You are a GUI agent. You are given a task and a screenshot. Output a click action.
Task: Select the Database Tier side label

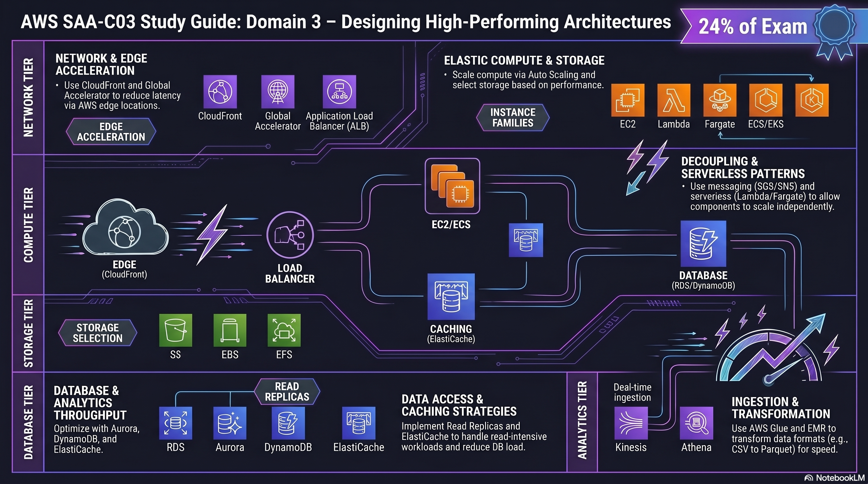(x=28, y=423)
